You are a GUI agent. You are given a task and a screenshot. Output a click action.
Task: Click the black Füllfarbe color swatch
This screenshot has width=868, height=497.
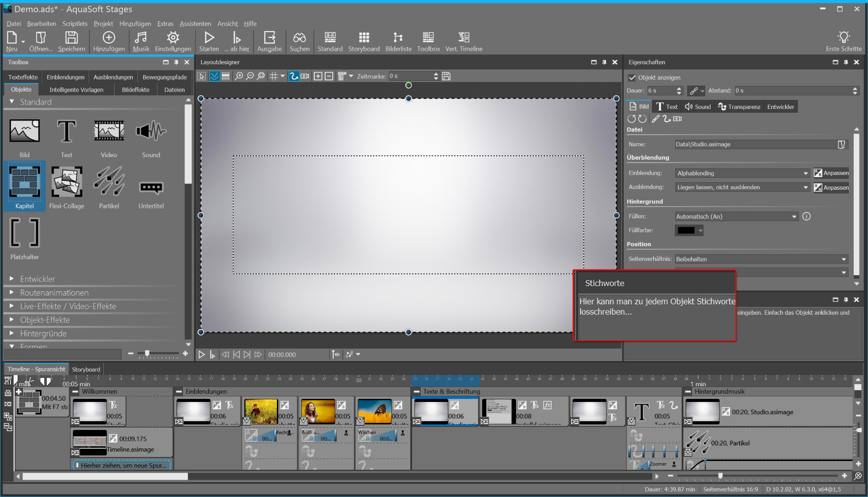click(x=686, y=230)
